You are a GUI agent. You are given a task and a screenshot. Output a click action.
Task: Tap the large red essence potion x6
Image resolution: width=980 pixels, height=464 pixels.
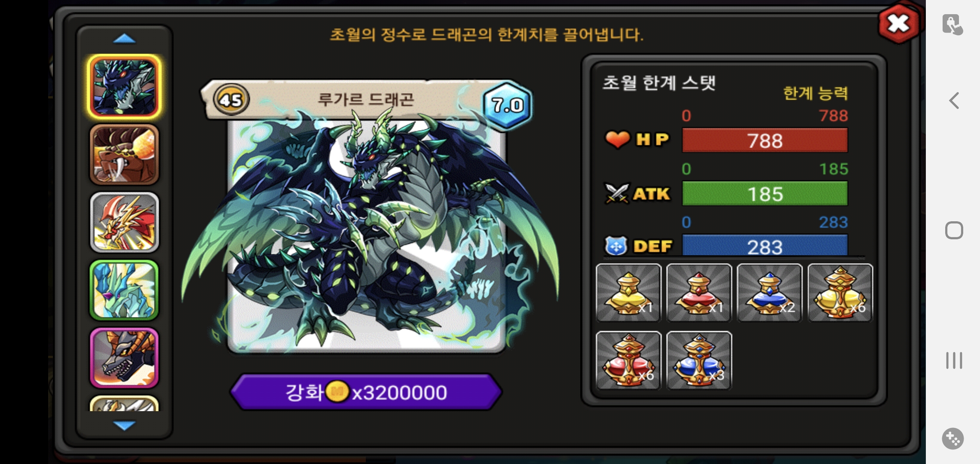628,360
